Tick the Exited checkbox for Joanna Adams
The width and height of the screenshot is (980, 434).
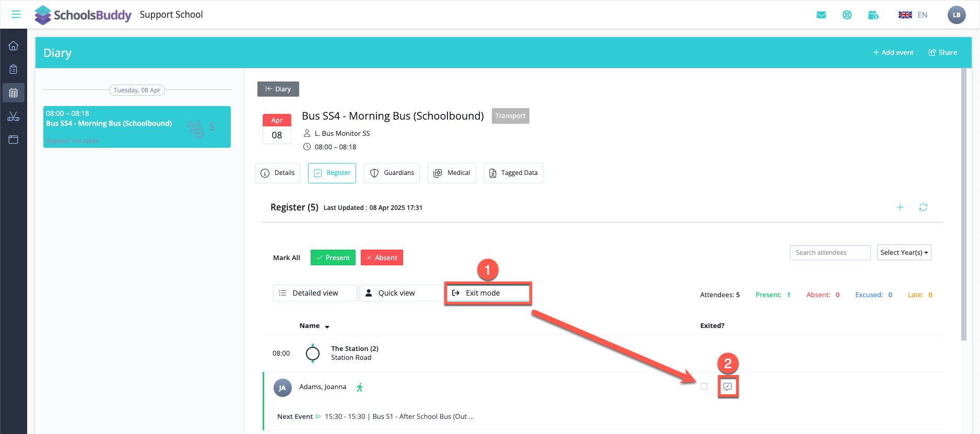click(x=704, y=386)
